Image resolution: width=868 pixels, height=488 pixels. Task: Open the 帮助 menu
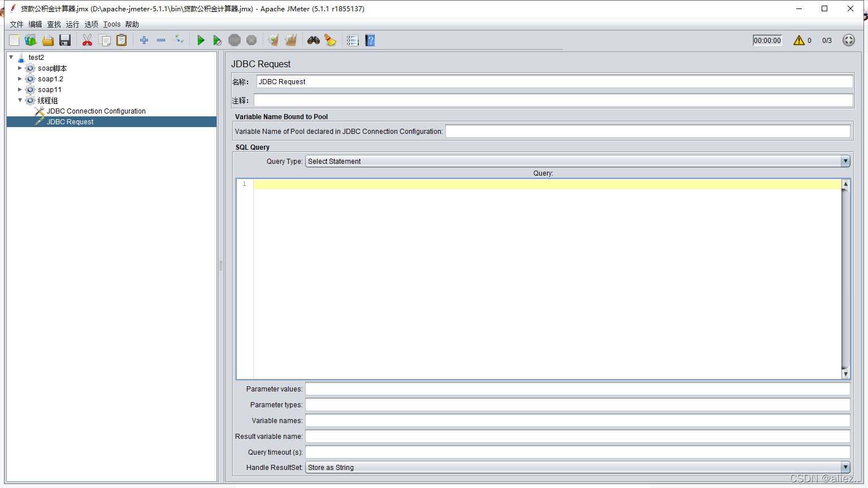[x=132, y=24]
